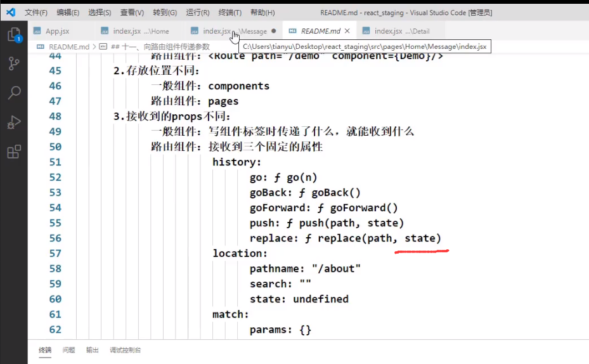
Task: Click 'push: ƒ push(path, state)' text
Action: (327, 223)
